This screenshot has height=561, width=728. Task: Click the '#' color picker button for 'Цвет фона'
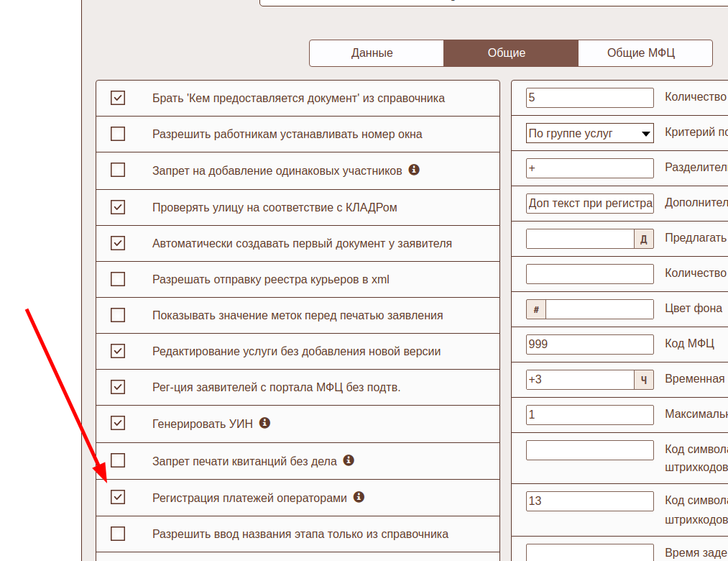point(536,309)
